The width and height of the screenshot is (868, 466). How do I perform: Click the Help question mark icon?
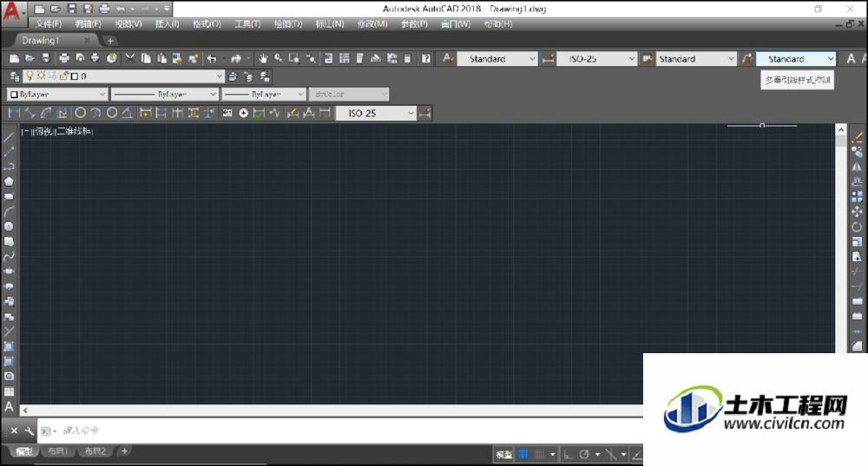coord(425,58)
